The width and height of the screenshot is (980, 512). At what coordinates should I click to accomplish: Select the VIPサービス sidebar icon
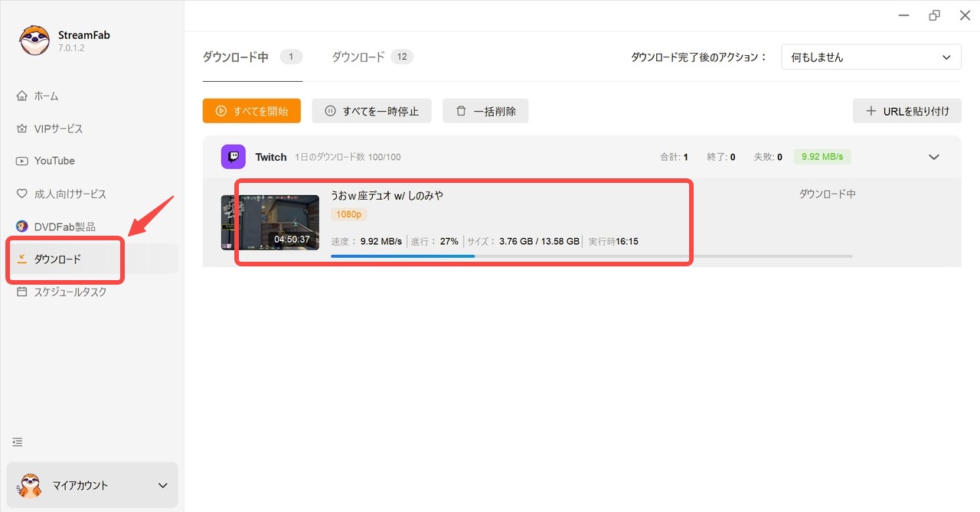(x=54, y=128)
